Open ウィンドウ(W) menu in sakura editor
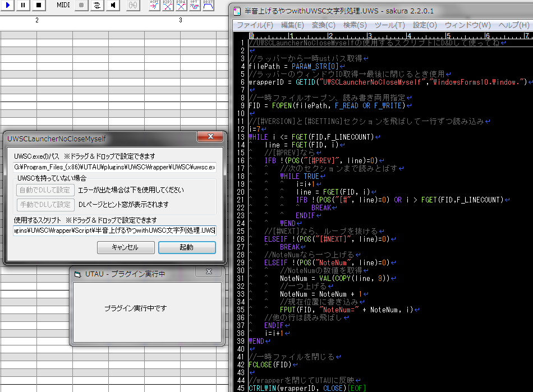 tap(468, 25)
